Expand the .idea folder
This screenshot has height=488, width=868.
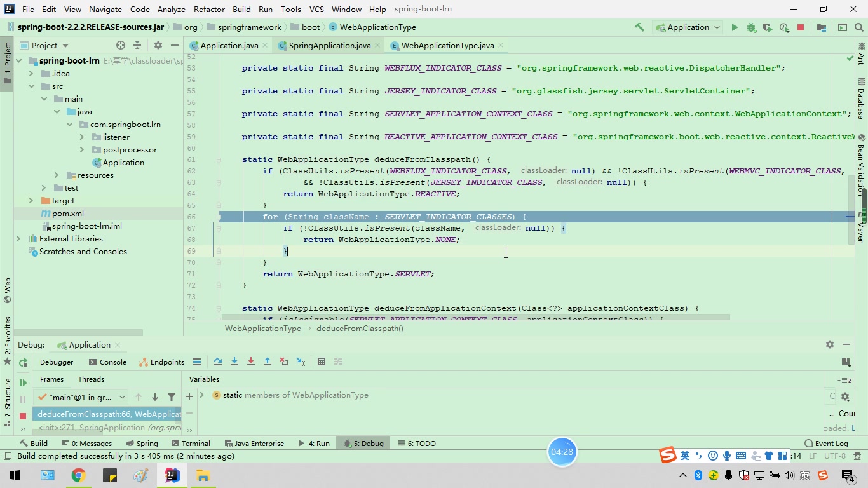[x=31, y=74]
